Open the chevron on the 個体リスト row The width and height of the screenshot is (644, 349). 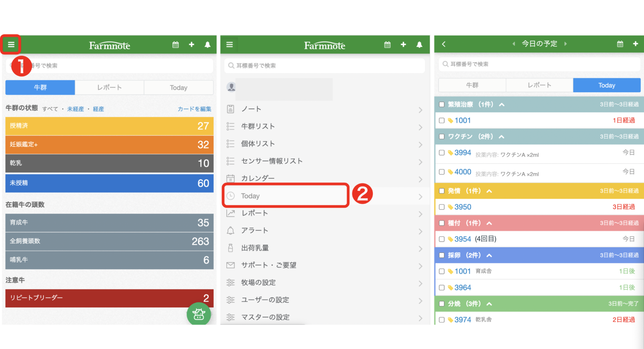point(421,145)
